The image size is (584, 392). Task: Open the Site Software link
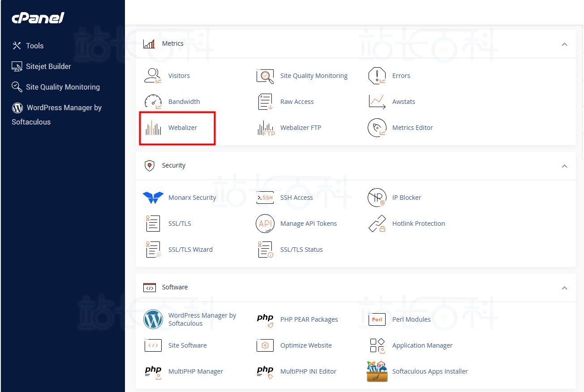pos(188,345)
